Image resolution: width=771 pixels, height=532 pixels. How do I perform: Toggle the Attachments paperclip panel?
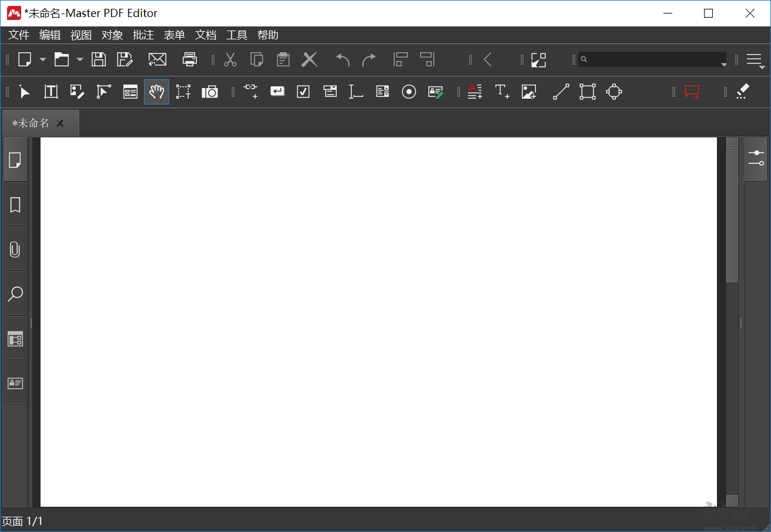[x=15, y=250]
